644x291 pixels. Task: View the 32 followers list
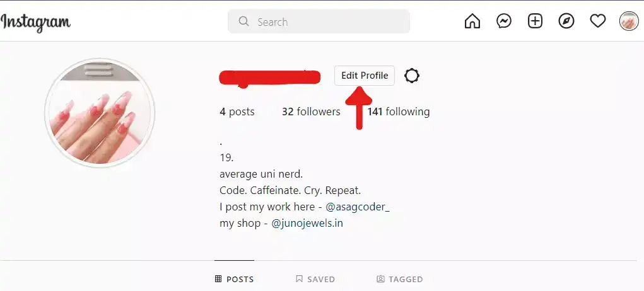point(311,111)
